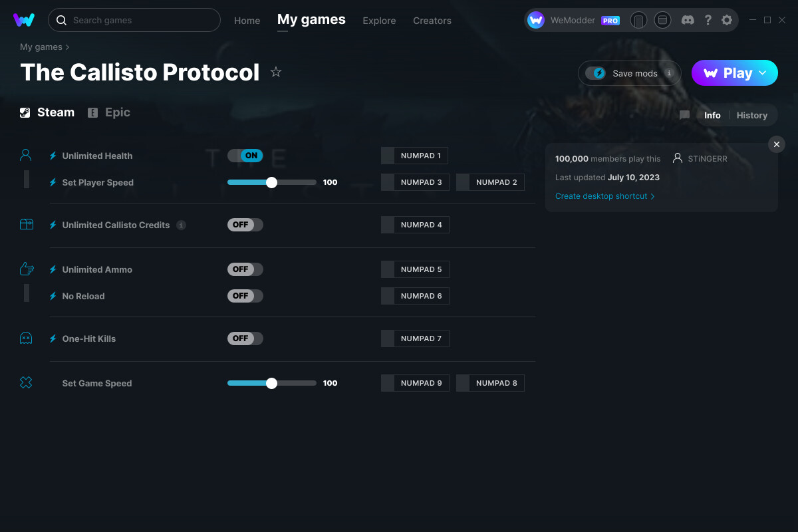Favorite The Callisto Protocol with the star

275,72
